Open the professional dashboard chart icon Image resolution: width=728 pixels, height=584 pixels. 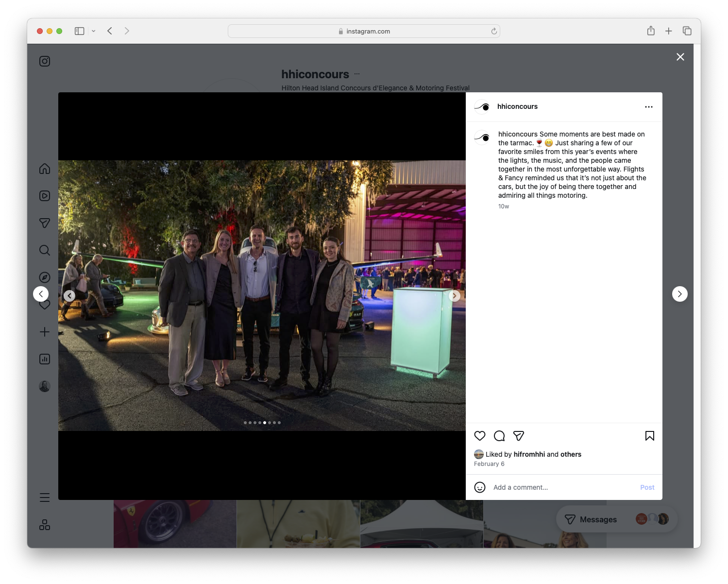point(44,359)
